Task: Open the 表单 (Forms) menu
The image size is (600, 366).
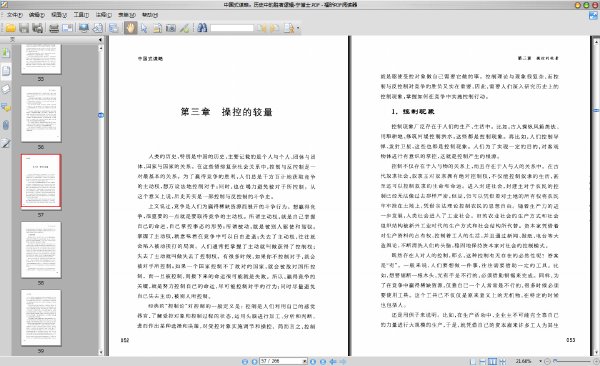Action: pos(127,15)
